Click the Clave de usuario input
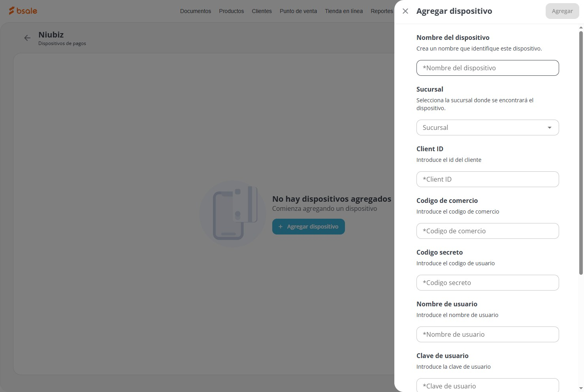This screenshot has height=392, width=584. [488, 385]
